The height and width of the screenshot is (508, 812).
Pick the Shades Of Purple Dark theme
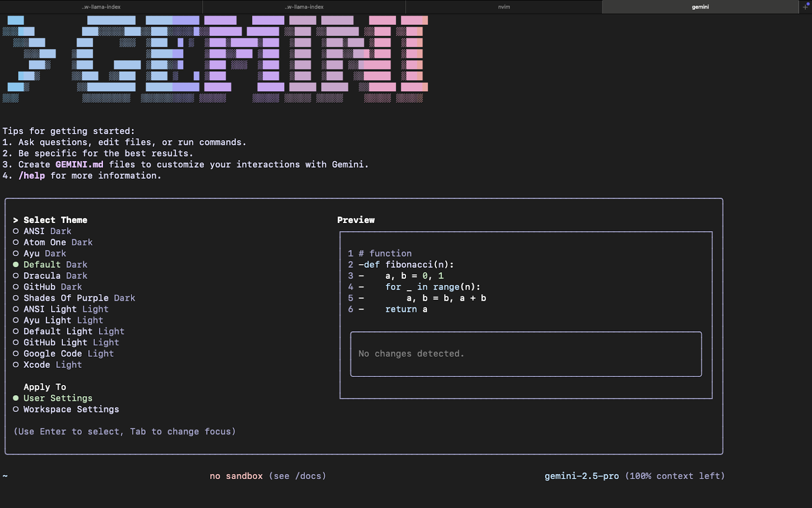tap(74, 298)
